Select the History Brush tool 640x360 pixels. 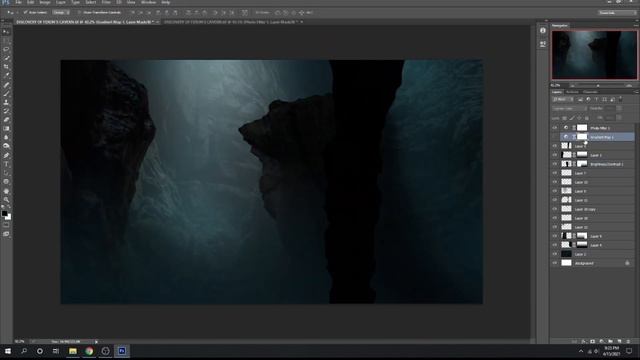[6, 111]
